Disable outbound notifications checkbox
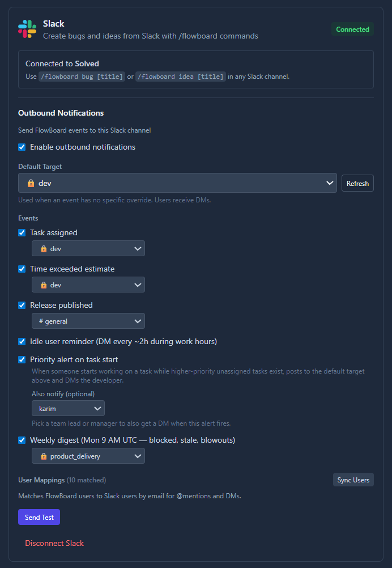 22,147
